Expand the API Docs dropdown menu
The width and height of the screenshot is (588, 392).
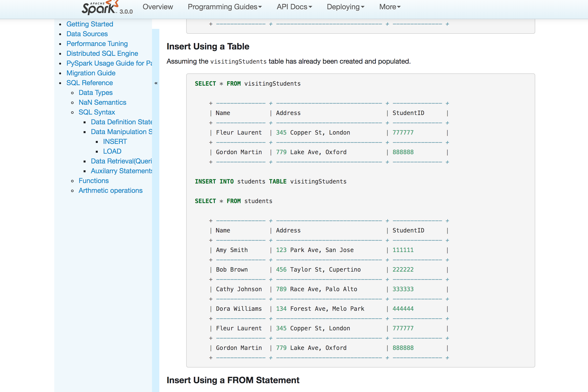[x=294, y=7]
